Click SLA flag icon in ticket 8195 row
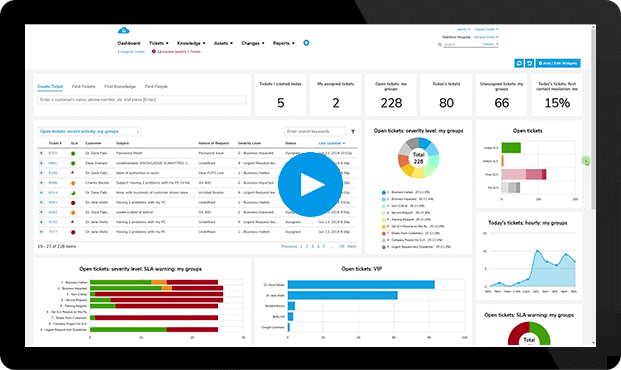Screen dimensions: 621x370 coord(72,173)
